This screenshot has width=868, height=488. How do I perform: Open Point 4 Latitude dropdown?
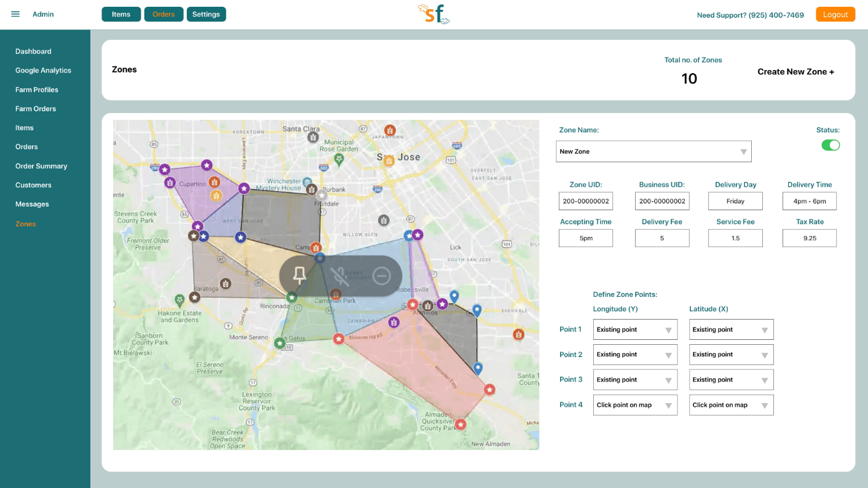click(732, 405)
